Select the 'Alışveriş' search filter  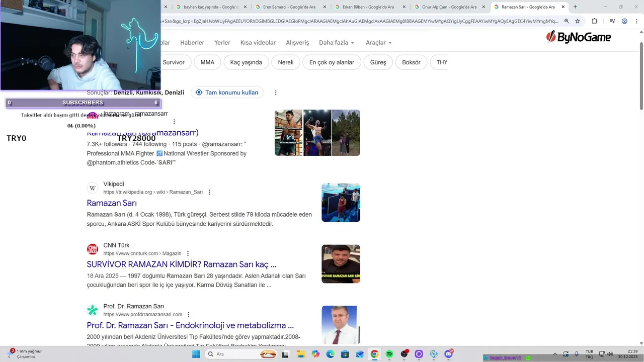point(297,43)
